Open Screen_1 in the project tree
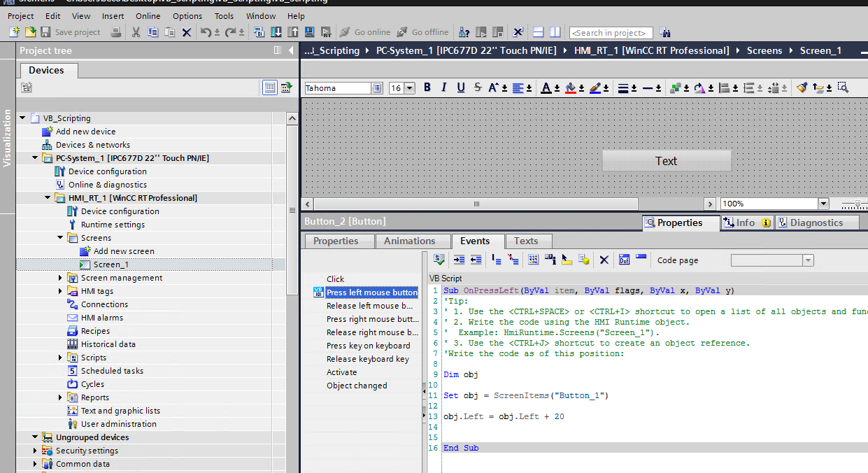The width and height of the screenshot is (868, 473). tap(111, 264)
